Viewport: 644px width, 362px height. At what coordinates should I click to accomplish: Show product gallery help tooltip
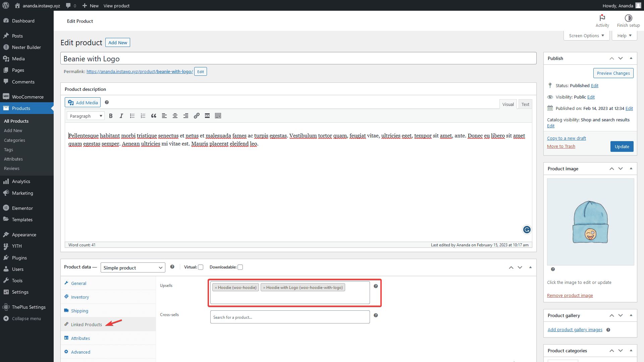tap(608, 330)
